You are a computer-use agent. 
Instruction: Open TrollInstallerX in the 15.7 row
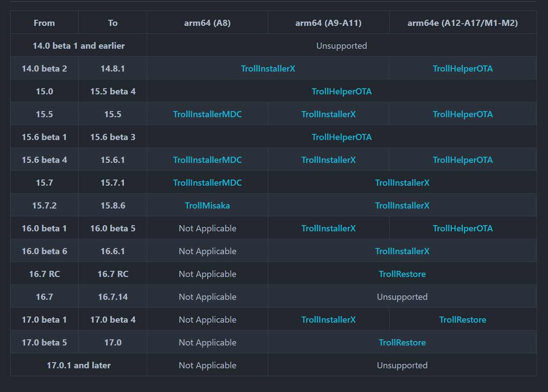pos(402,183)
